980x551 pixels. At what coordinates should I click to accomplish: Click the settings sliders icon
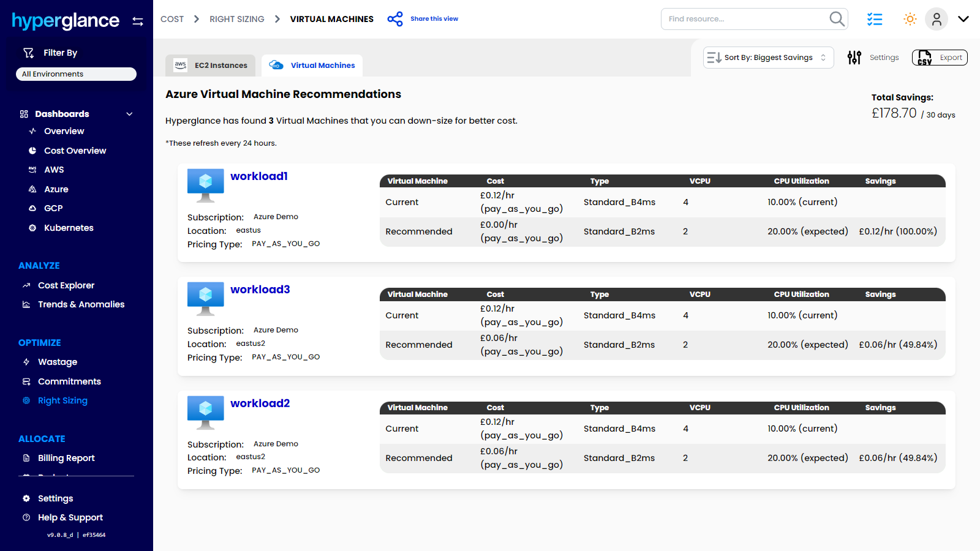(854, 58)
